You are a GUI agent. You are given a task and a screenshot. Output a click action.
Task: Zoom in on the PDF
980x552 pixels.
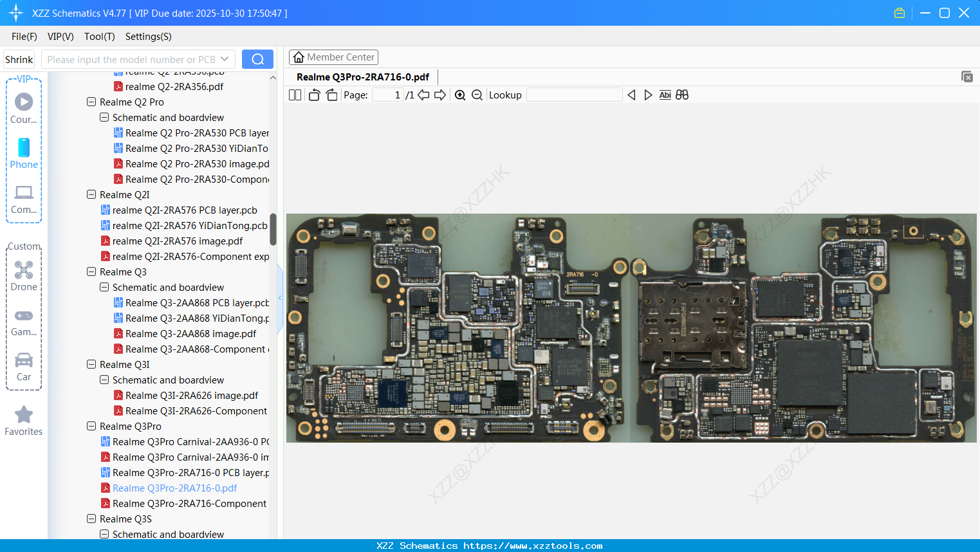pos(460,95)
